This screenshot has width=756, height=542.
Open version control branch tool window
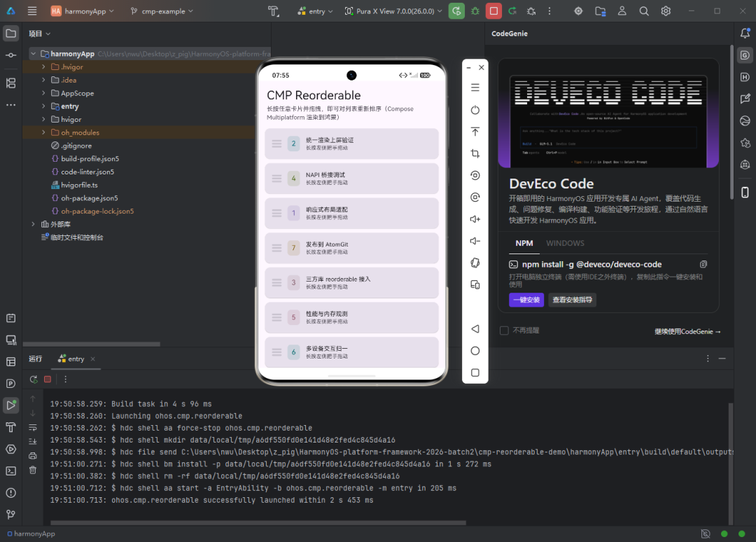pos(10,515)
